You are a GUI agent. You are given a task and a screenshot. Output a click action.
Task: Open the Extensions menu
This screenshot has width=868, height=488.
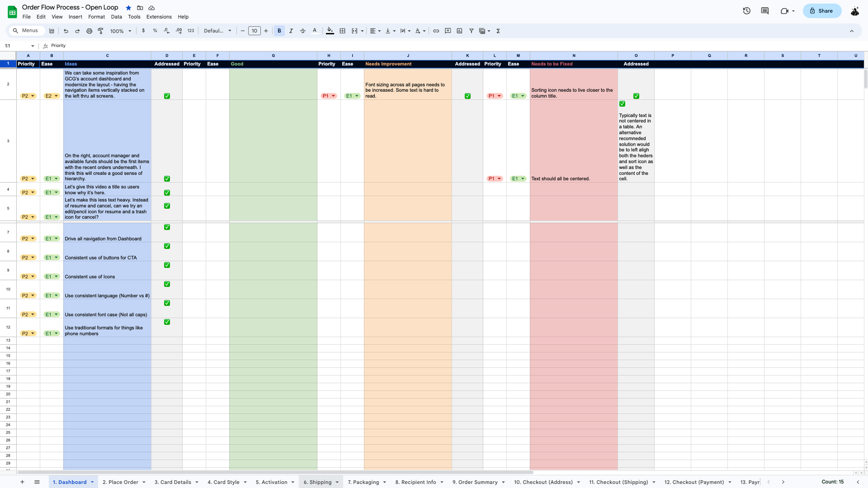pyautogui.click(x=159, y=17)
